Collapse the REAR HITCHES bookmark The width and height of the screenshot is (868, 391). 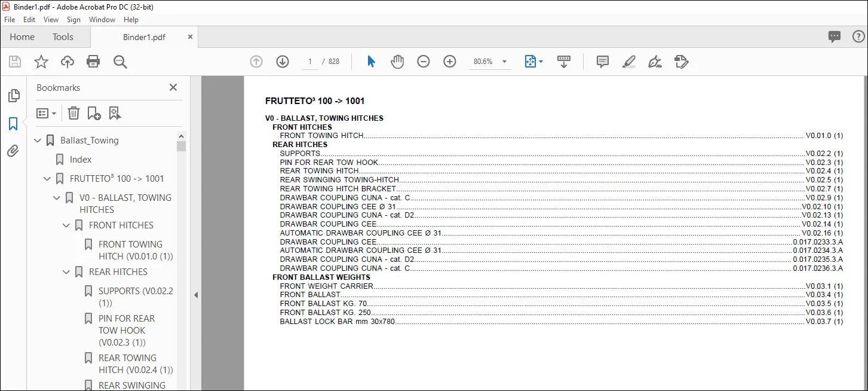[67, 272]
